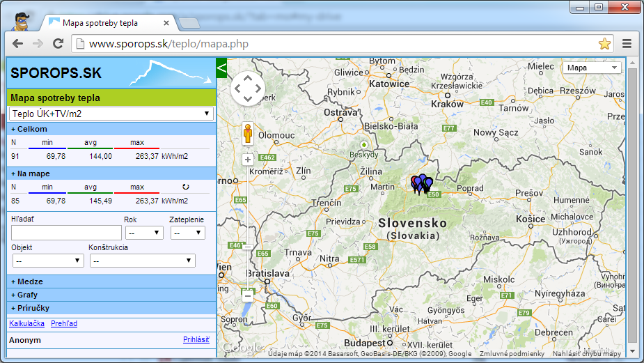The height and width of the screenshot is (363, 644).
Task: Open the Chrome menu icon
Action: (627, 44)
